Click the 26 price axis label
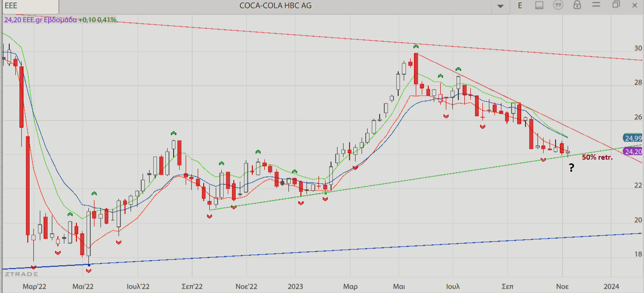 pyautogui.click(x=638, y=117)
